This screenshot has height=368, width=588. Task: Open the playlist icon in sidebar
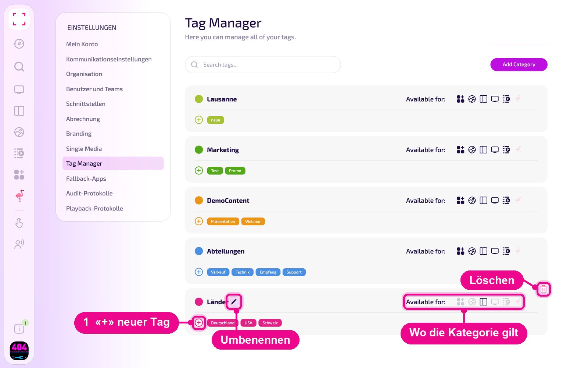click(x=19, y=153)
